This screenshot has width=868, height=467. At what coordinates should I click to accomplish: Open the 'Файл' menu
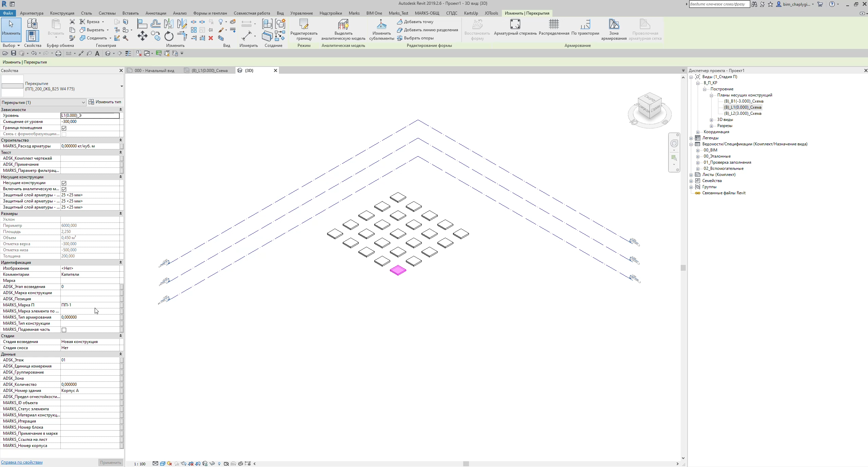(x=8, y=13)
